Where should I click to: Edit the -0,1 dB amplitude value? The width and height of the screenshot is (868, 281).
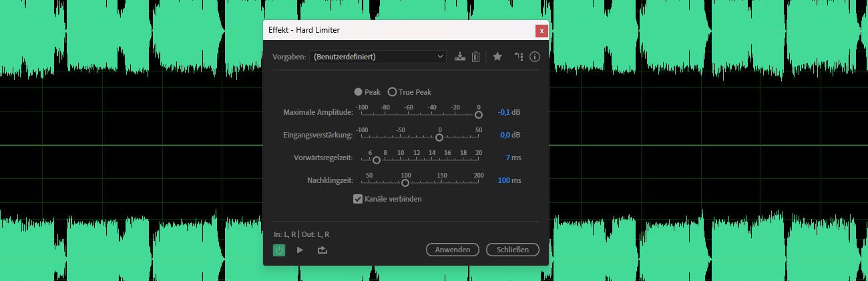click(503, 112)
